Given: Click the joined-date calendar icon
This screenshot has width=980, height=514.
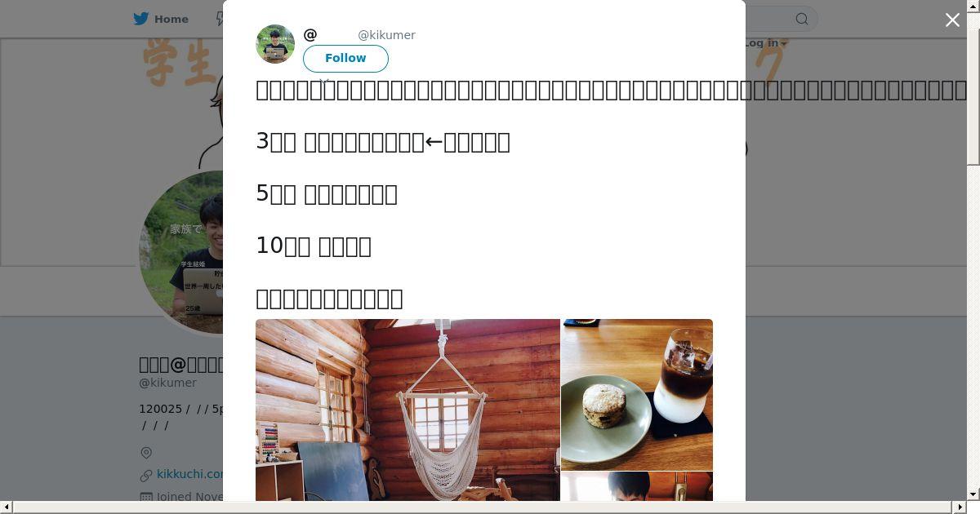Looking at the screenshot, I should pos(146,496).
